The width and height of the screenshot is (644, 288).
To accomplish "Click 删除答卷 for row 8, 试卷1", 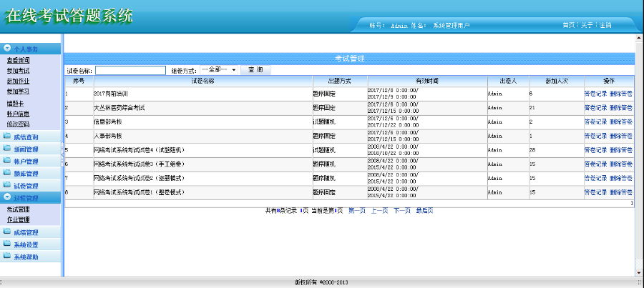I will point(621,192).
